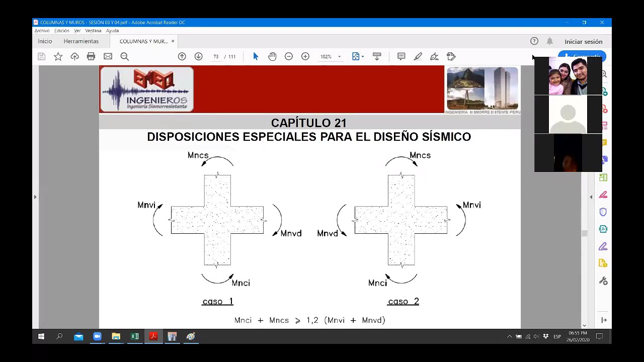Zoom in with the plus button
Screen dimensions: 644x362
(x=305, y=56)
